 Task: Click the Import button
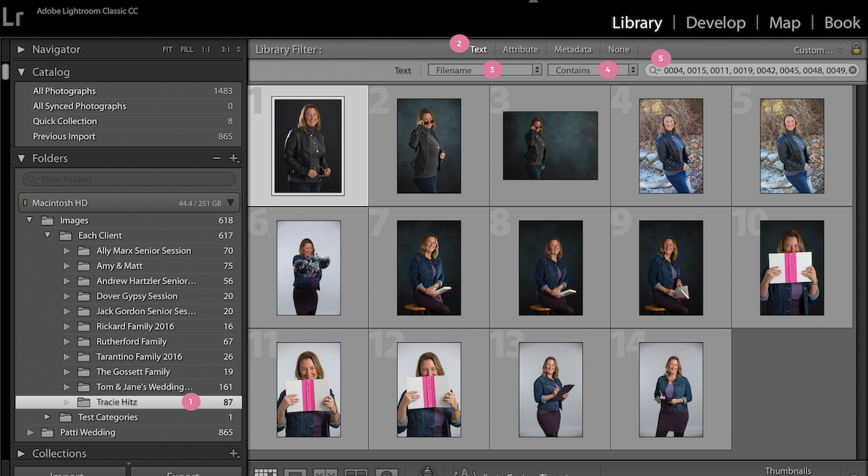click(x=70, y=472)
